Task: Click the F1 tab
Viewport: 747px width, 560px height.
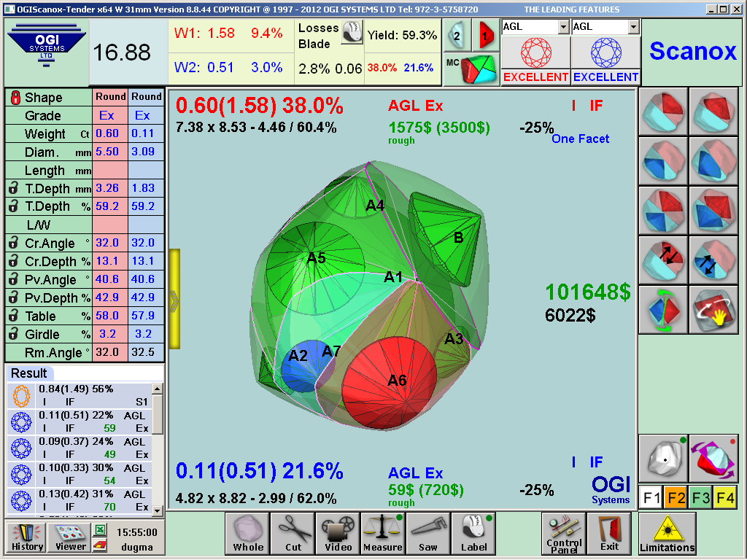Action: pyautogui.click(x=651, y=498)
